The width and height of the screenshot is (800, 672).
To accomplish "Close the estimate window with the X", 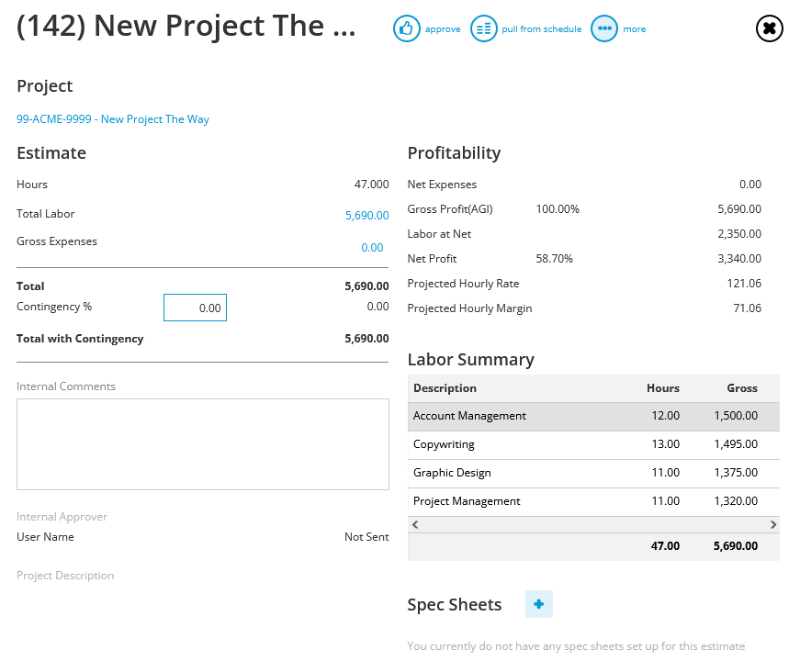I will pyautogui.click(x=769, y=28).
